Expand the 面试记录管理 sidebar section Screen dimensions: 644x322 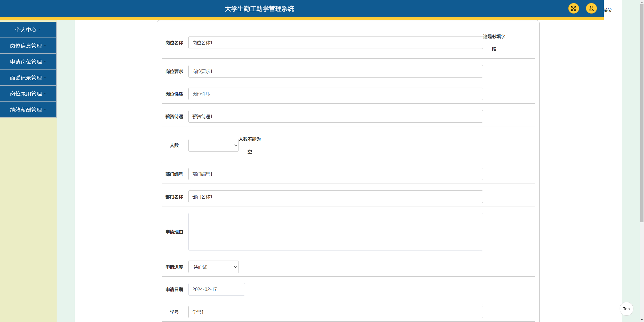[28, 78]
